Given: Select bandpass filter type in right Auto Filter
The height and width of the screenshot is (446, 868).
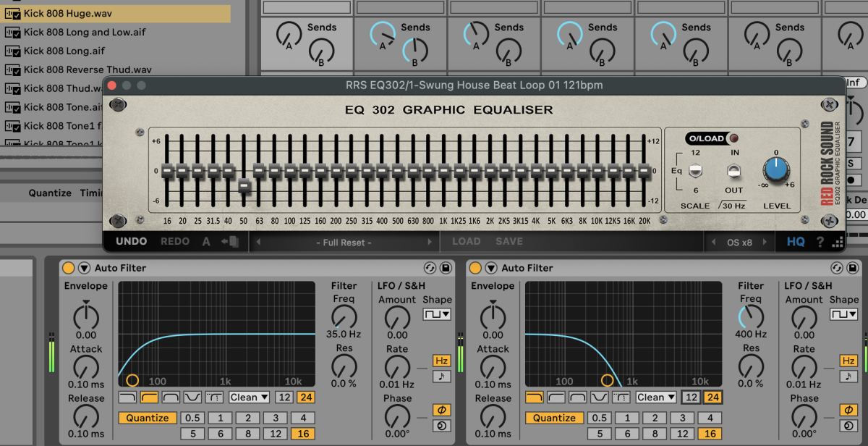Looking at the screenshot, I should [x=578, y=397].
